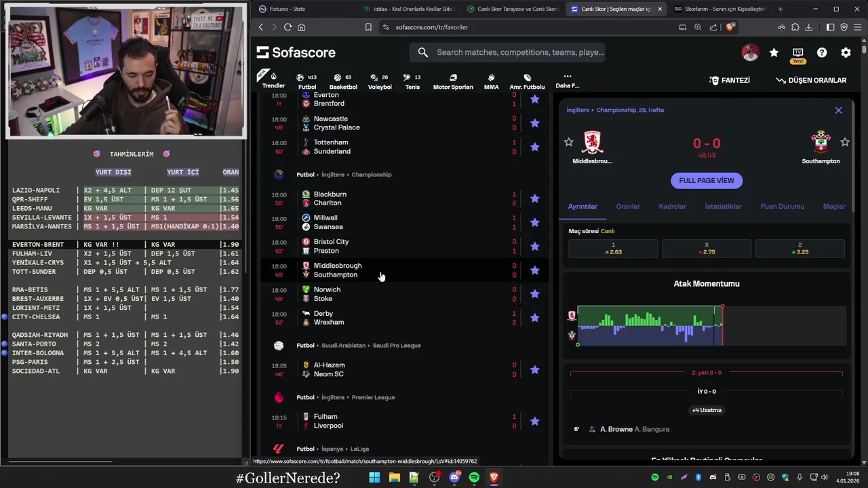Select the away win odds 3.25
The image size is (868, 488).
(800, 248)
